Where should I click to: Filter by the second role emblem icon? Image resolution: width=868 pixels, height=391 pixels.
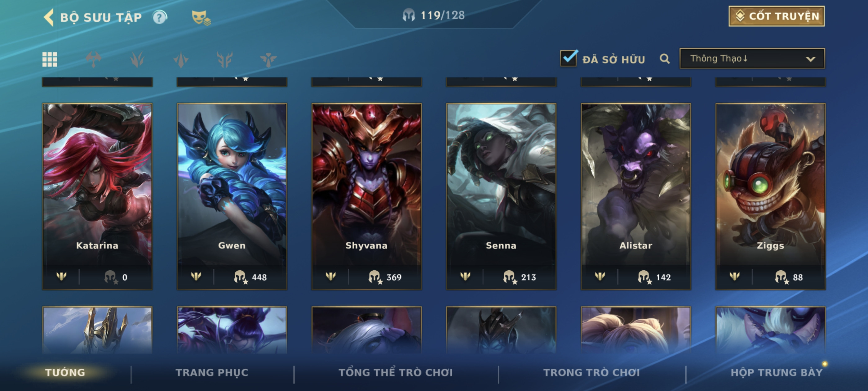[137, 59]
